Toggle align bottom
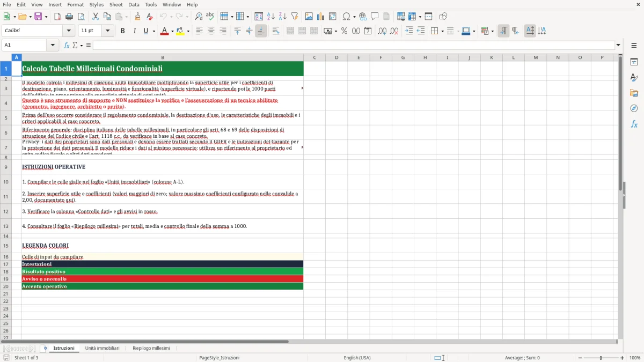This screenshot has height=362, width=644. [x=261, y=31]
